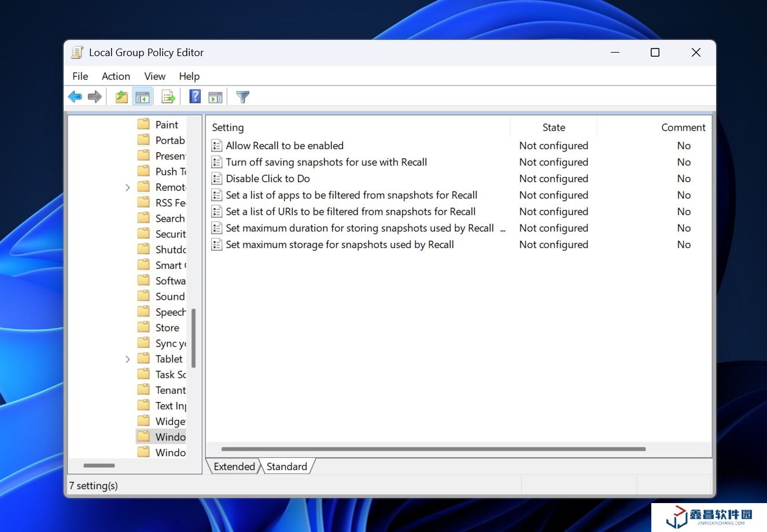767x532 pixels.
Task: Click the Up One Level folder icon
Action: coord(121,97)
